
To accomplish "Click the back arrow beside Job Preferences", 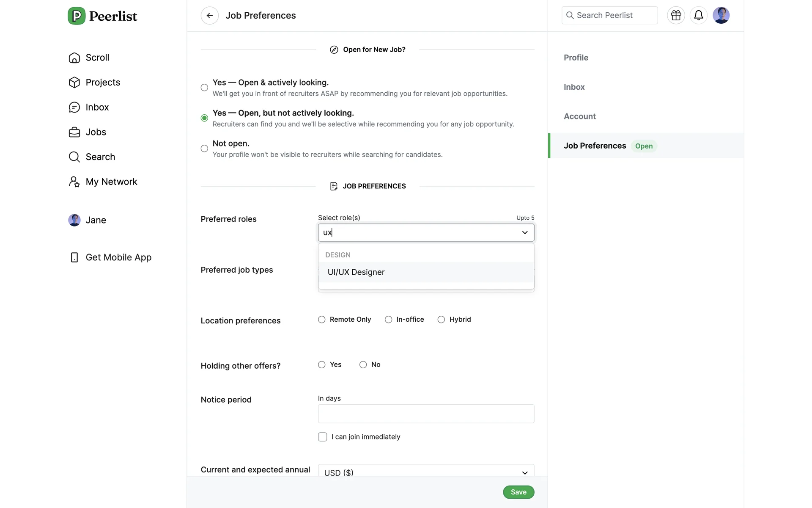I will point(209,16).
